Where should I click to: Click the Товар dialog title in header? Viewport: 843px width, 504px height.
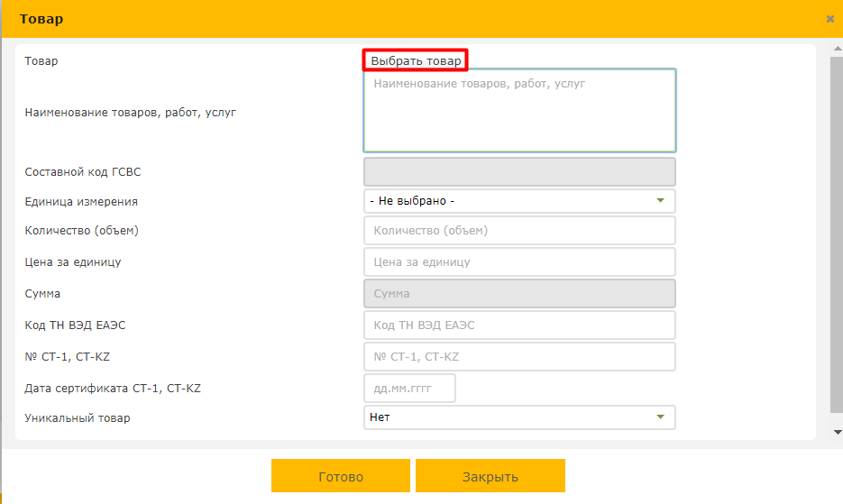coord(41,19)
